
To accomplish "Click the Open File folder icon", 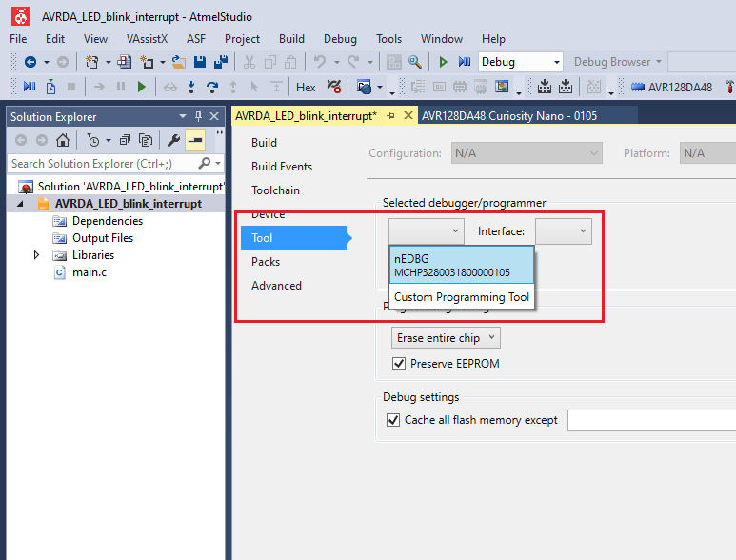I will [x=179, y=62].
